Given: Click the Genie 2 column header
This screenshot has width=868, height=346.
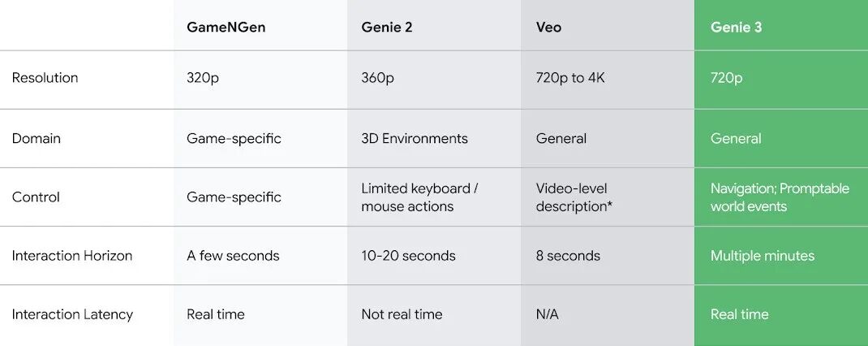Looking at the screenshot, I should 387,27.
